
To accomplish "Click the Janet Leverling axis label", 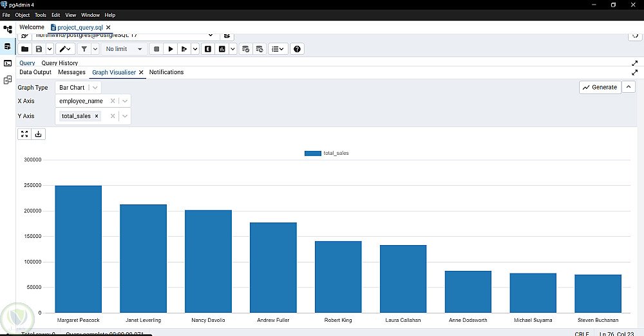I will [143, 320].
